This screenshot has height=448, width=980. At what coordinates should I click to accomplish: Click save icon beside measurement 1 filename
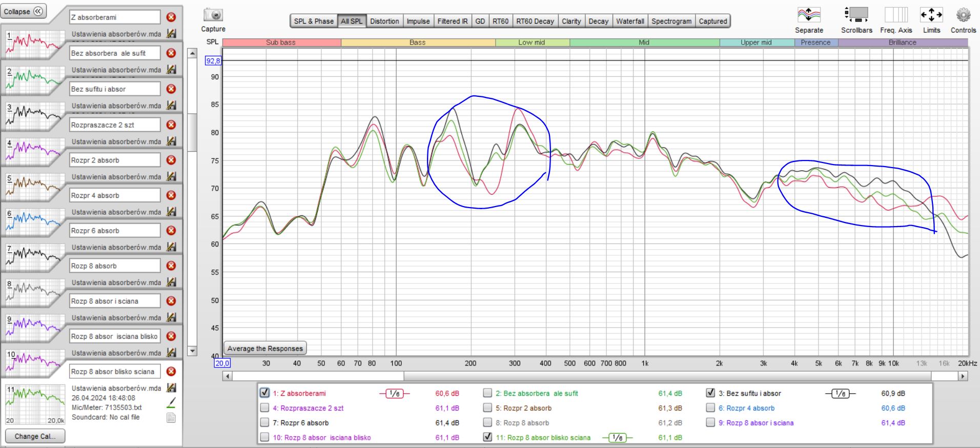coord(172,34)
